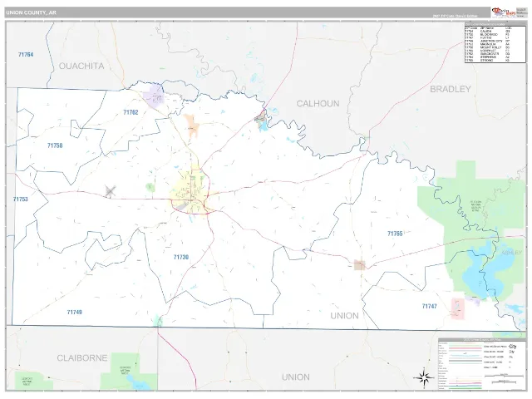Select ZIP code label 71749
Screen dimensions: 532x399
click(x=74, y=313)
